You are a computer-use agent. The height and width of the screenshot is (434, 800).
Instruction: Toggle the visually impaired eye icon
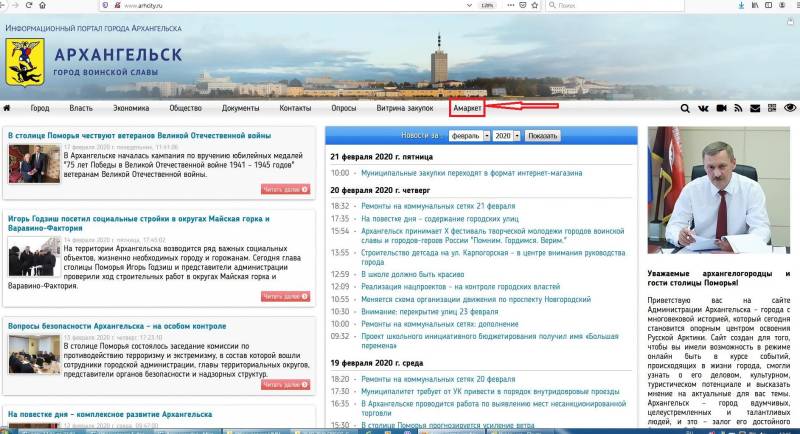pyautogui.click(x=790, y=108)
